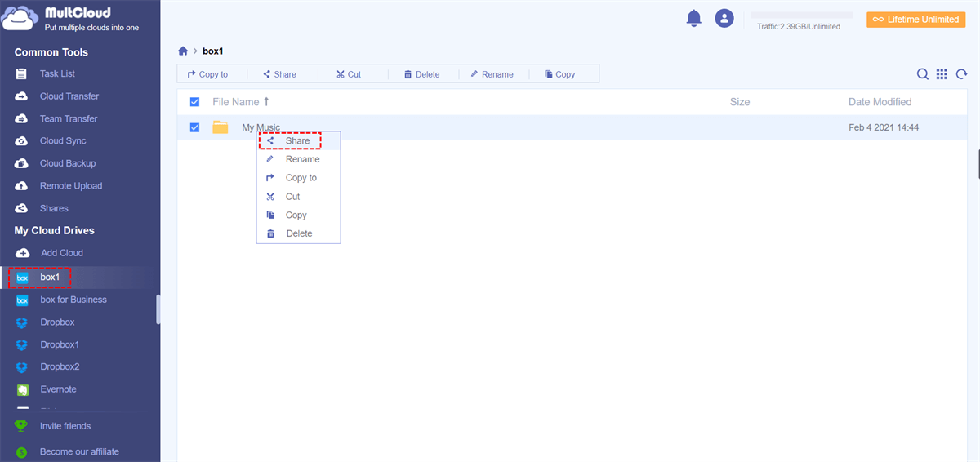The width and height of the screenshot is (980, 462).
Task: Click the Rename toolbar button
Action: click(492, 74)
